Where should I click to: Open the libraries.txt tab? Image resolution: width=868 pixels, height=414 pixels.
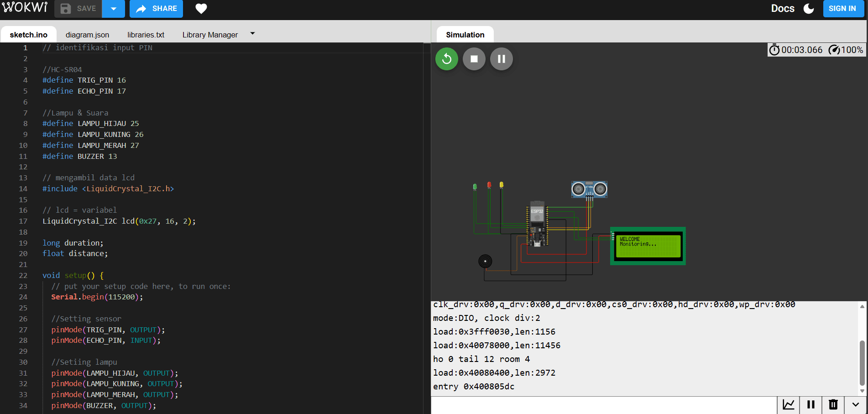pyautogui.click(x=146, y=35)
